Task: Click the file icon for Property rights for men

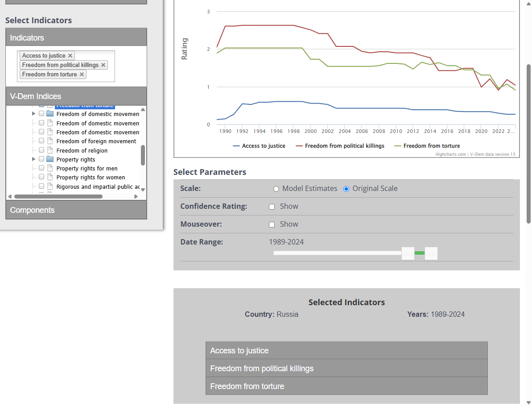Action: point(50,168)
